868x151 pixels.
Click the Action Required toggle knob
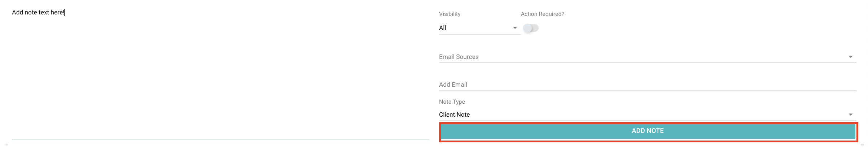click(x=527, y=28)
